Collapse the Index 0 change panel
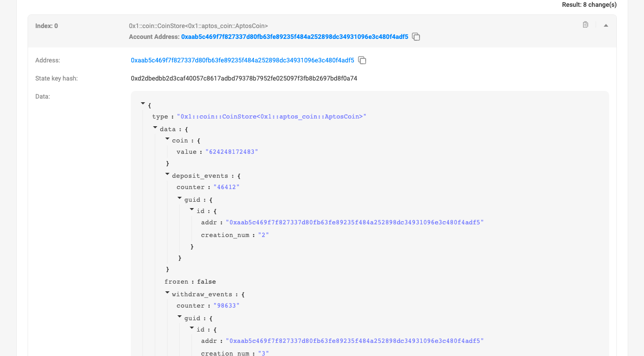This screenshot has height=356, width=644. (606, 25)
